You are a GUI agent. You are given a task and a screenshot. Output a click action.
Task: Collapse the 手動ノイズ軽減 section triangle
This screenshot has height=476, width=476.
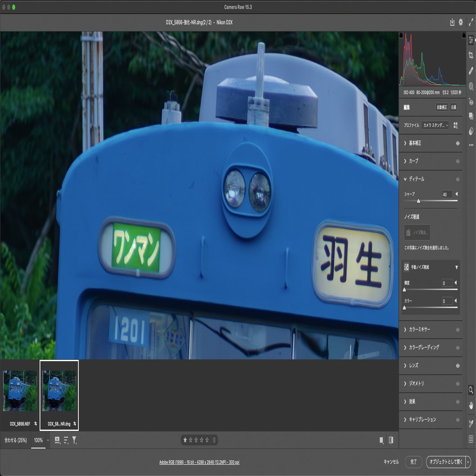[x=456, y=267]
